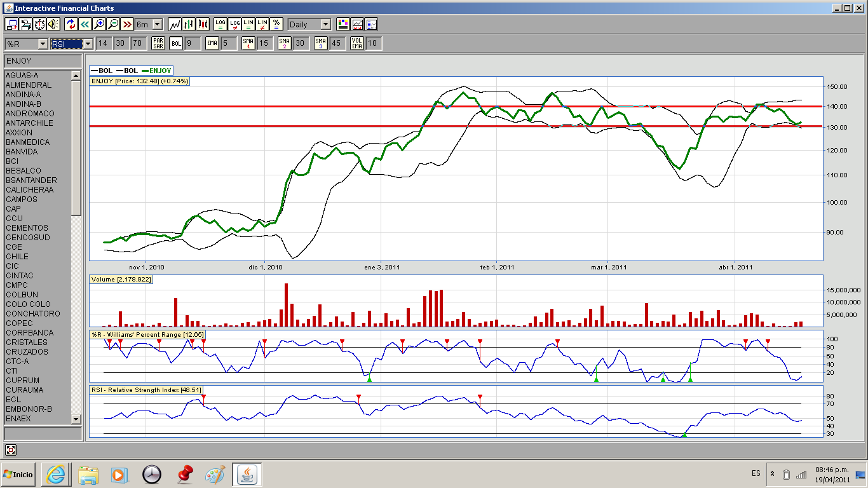Select the line chart style icon
868x488 pixels.
[175, 24]
